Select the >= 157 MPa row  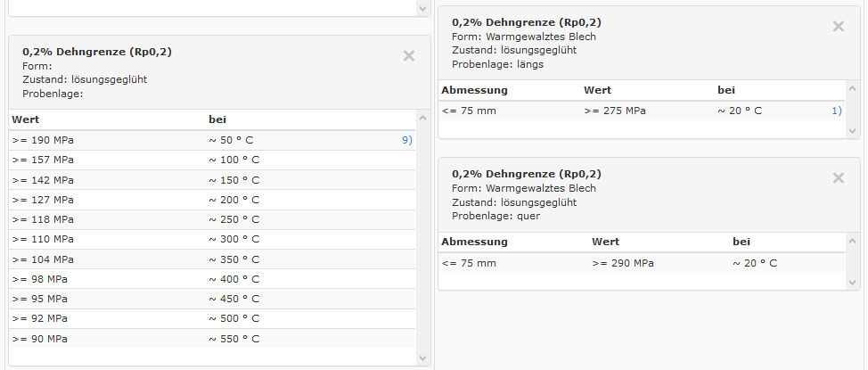(x=212, y=160)
